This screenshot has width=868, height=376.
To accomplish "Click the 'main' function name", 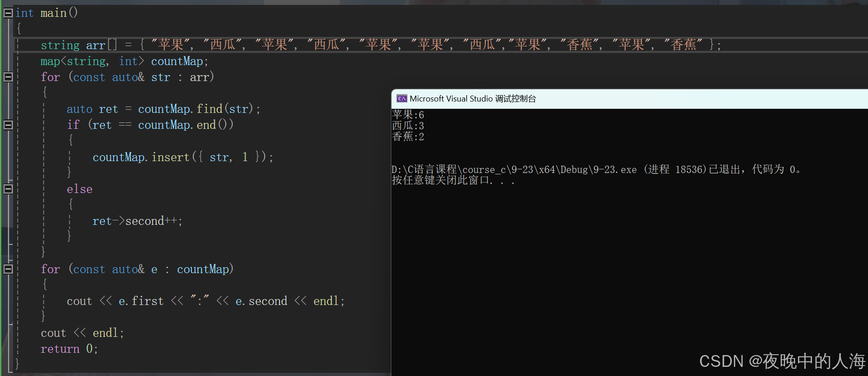I will (x=54, y=13).
